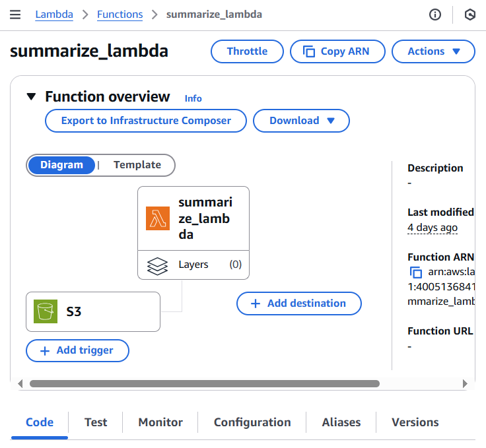Click the green S3 bucket icon
The image size is (486, 448).
tap(46, 311)
